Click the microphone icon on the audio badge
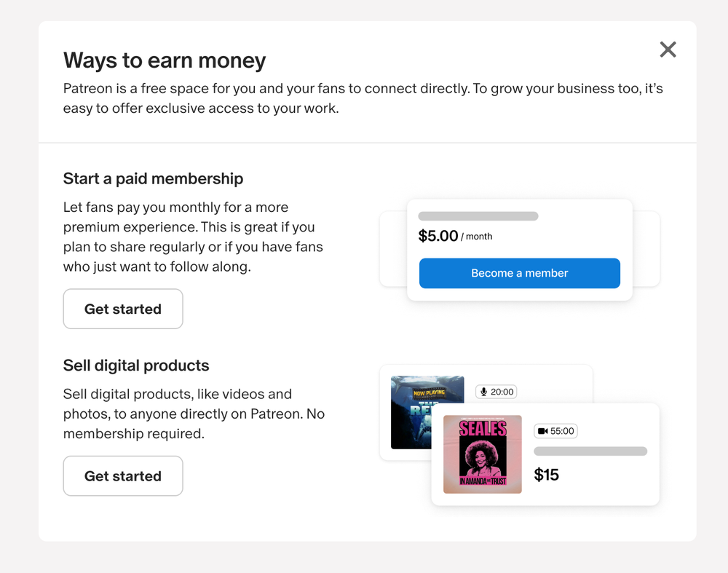 (x=483, y=392)
